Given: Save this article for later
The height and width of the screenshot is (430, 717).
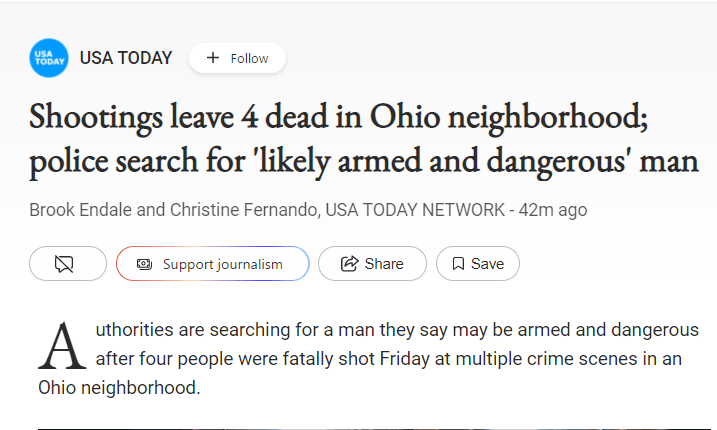Looking at the screenshot, I should (x=477, y=264).
